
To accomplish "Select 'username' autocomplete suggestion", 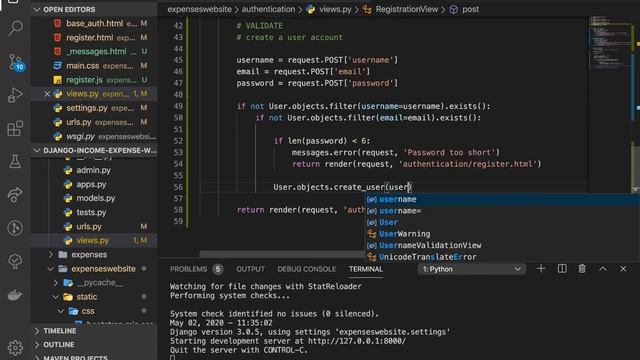I will (x=502, y=199).
